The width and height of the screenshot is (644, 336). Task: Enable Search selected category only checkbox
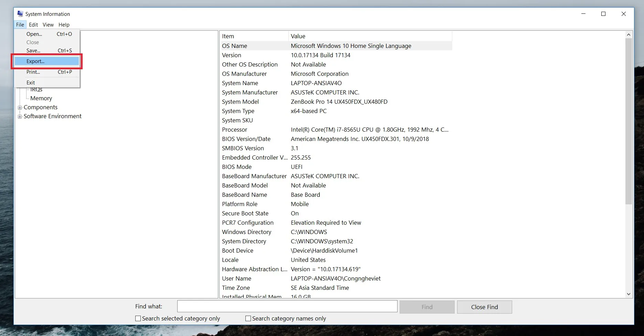click(x=138, y=318)
